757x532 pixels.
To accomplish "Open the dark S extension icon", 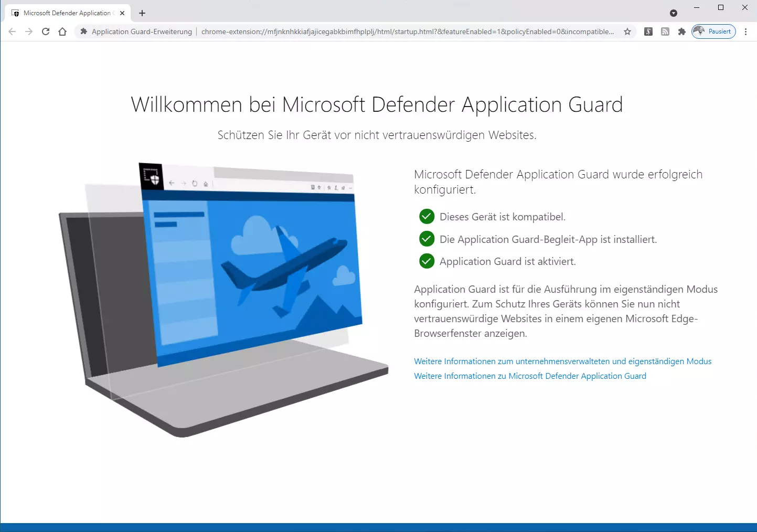I will [x=648, y=31].
